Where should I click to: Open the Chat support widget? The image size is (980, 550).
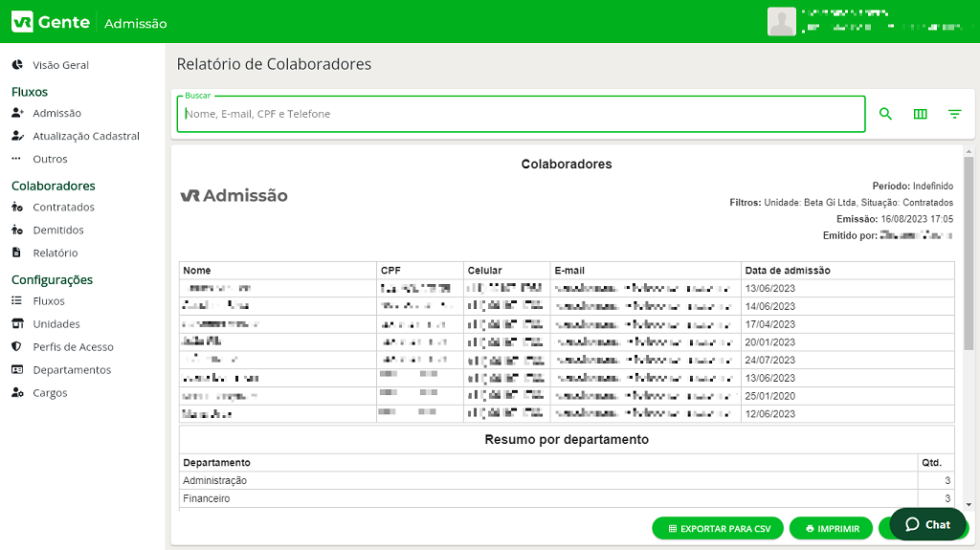coord(927,524)
